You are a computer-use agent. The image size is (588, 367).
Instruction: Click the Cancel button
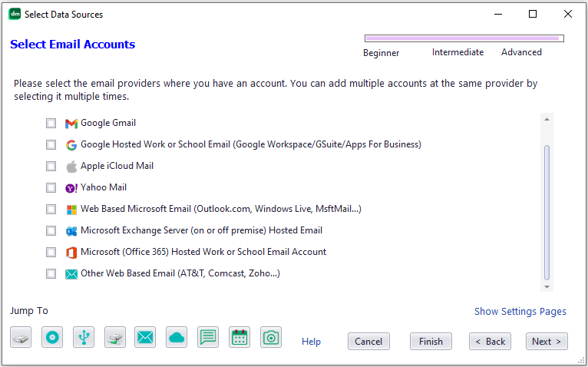click(x=368, y=342)
